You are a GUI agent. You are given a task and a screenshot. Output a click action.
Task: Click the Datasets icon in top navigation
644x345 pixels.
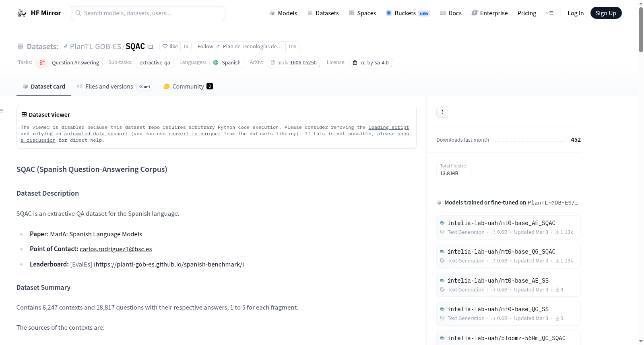pyautogui.click(x=310, y=13)
